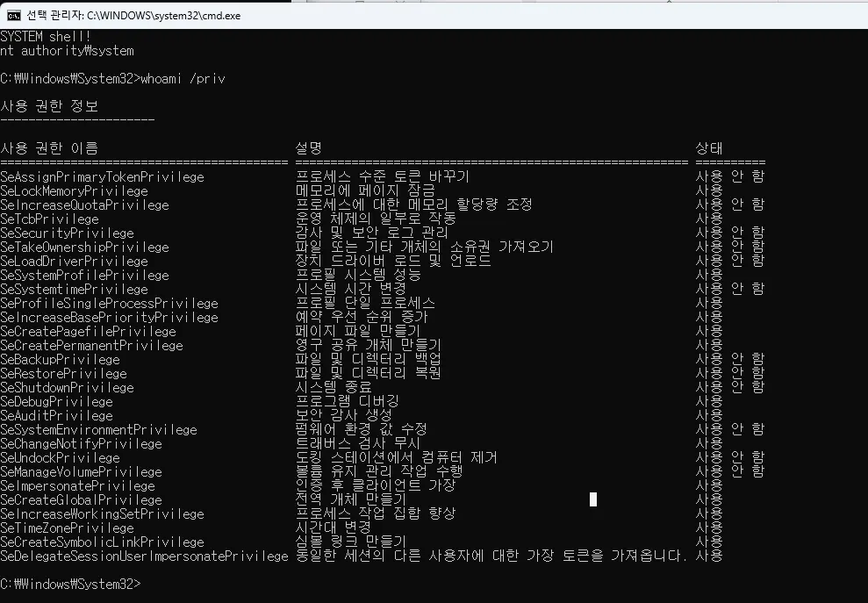Click the '상태' column header
Screen dimensions: 868x603
[709, 148]
